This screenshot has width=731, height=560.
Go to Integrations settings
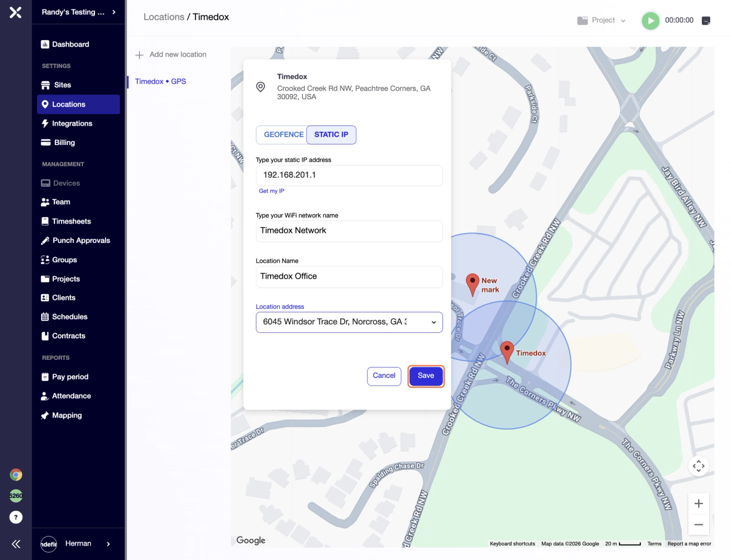click(72, 124)
